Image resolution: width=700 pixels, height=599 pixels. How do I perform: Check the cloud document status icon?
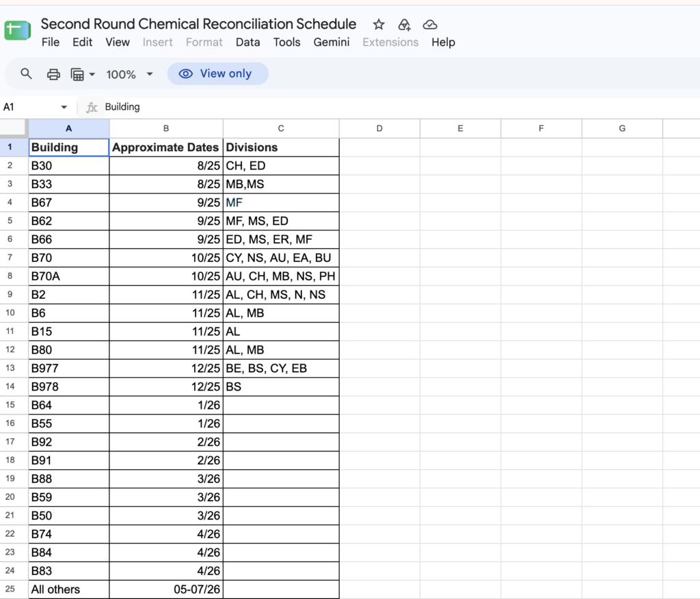tap(430, 25)
